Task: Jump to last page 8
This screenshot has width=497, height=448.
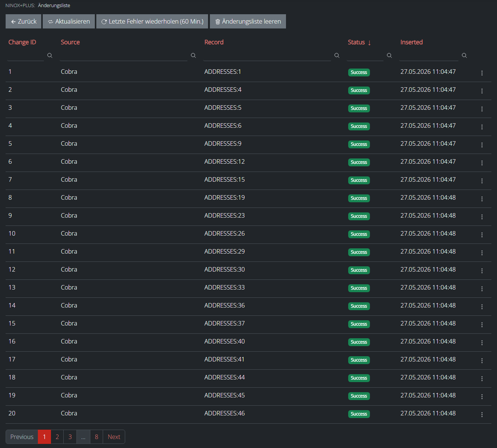Action: pyautogui.click(x=97, y=437)
